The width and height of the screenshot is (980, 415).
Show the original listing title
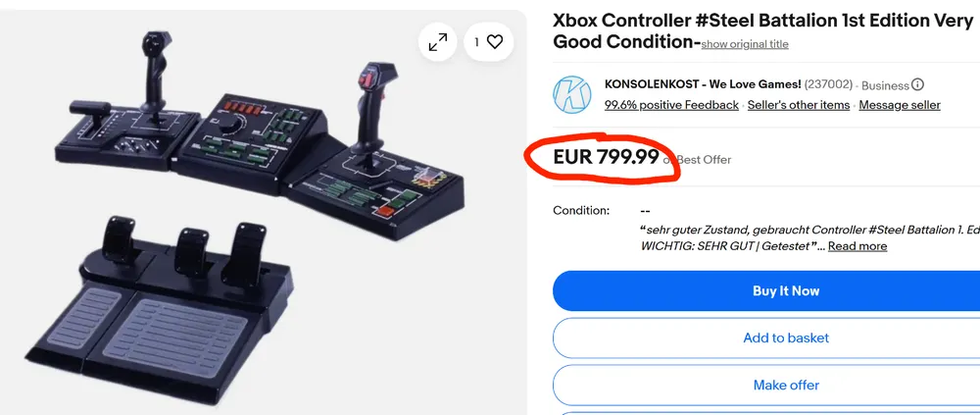pyautogui.click(x=745, y=44)
